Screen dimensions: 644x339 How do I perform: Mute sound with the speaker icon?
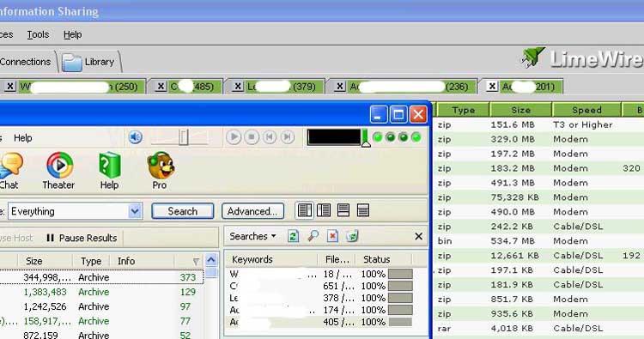pos(135,137)
